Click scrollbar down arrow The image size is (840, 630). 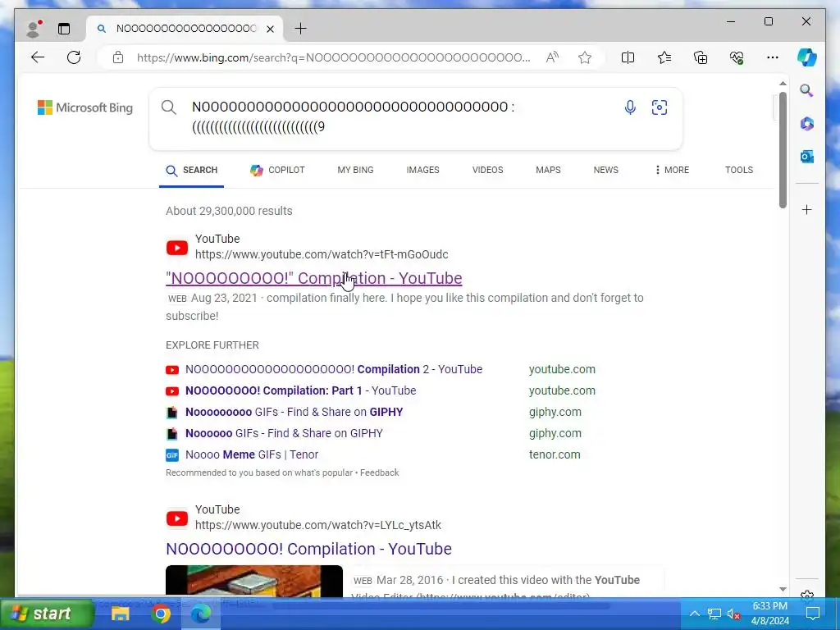783,589
